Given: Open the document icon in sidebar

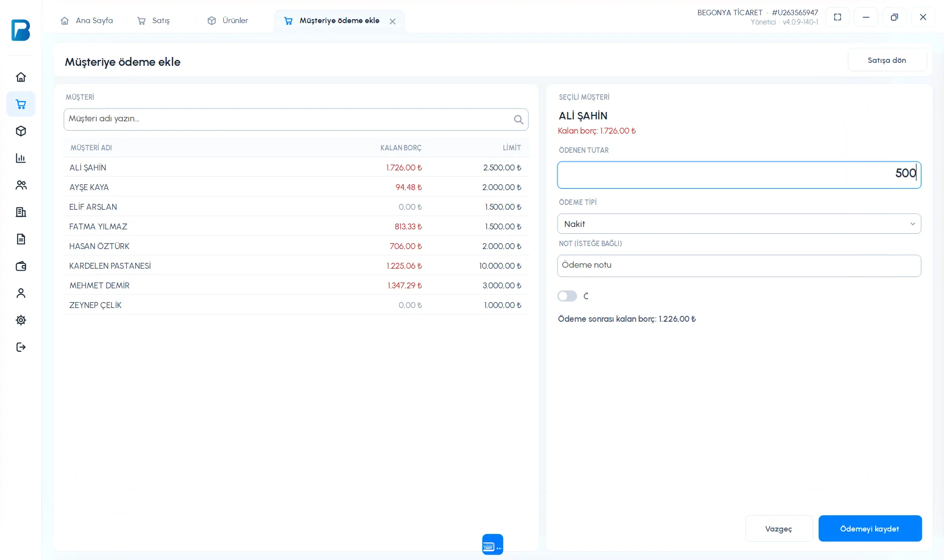Looking at the screenshot, I should coord(21,239).
